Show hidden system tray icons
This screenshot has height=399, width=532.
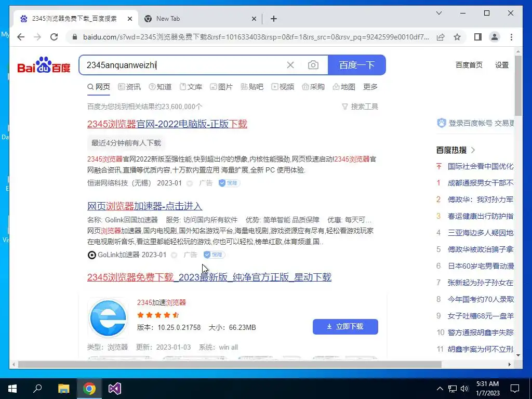440,389
